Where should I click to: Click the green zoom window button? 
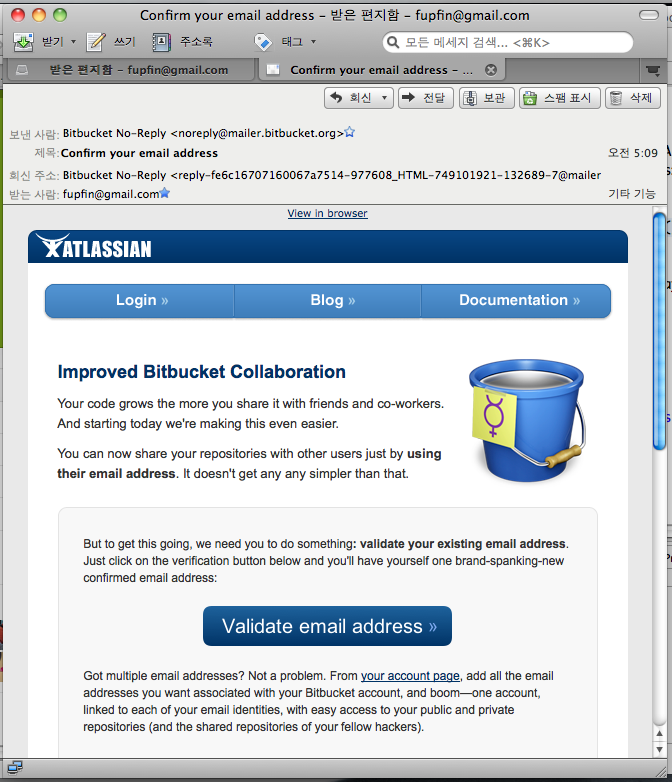point(60,15)
